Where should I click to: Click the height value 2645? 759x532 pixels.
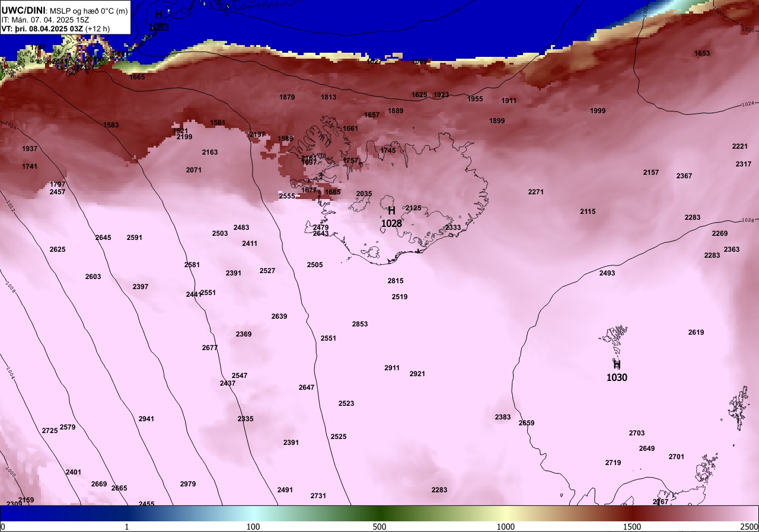(103, 238)
